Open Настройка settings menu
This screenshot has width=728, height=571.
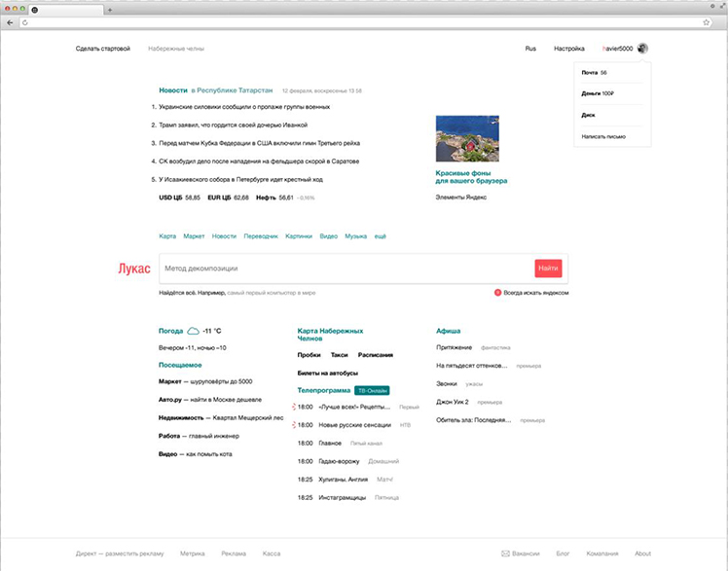(569, 49)
